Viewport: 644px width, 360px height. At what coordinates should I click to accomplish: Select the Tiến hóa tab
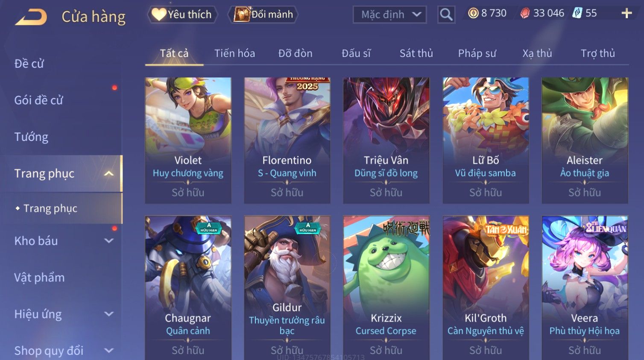(x=234, y=53)
